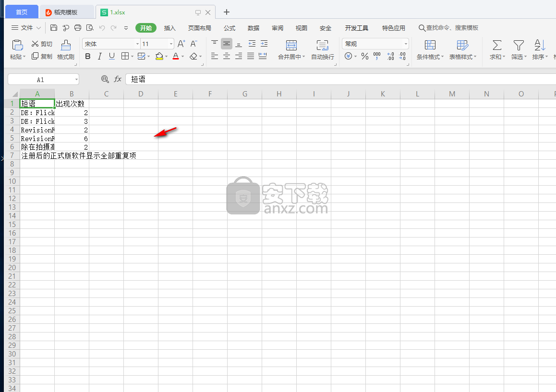Open the 文件 menu

[26, 28]
